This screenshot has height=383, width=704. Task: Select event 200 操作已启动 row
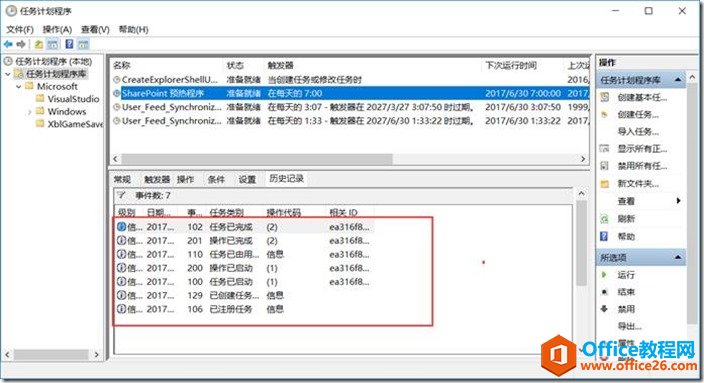click(x=245, y=268)
